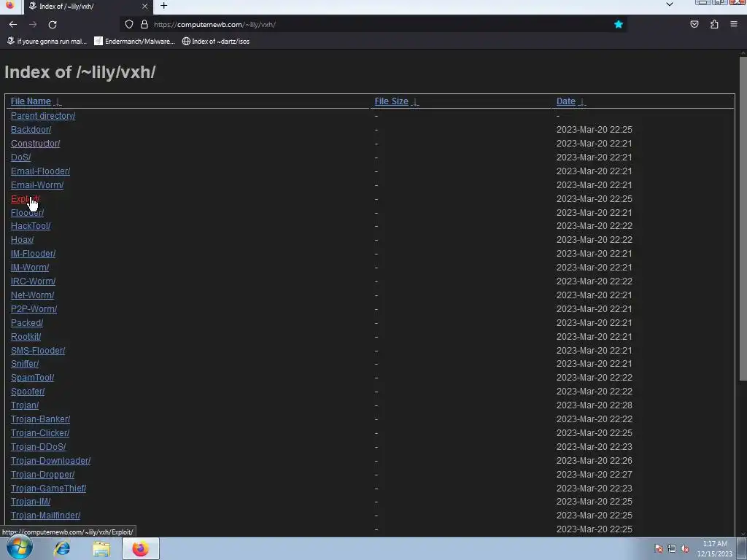
Task: Launch Internet Explorer from the taskbar
Action: [62, 549]
